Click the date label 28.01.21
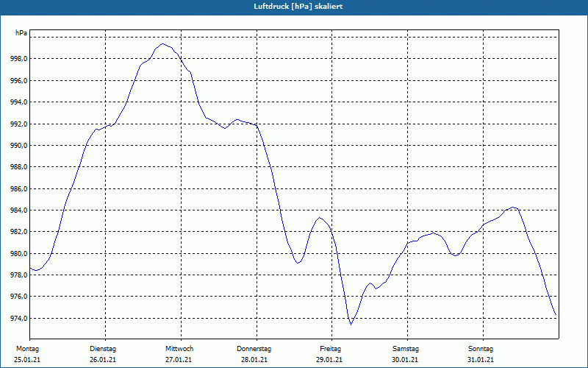The height and width of the screenshot is (368, 588). tap(254, 360)
